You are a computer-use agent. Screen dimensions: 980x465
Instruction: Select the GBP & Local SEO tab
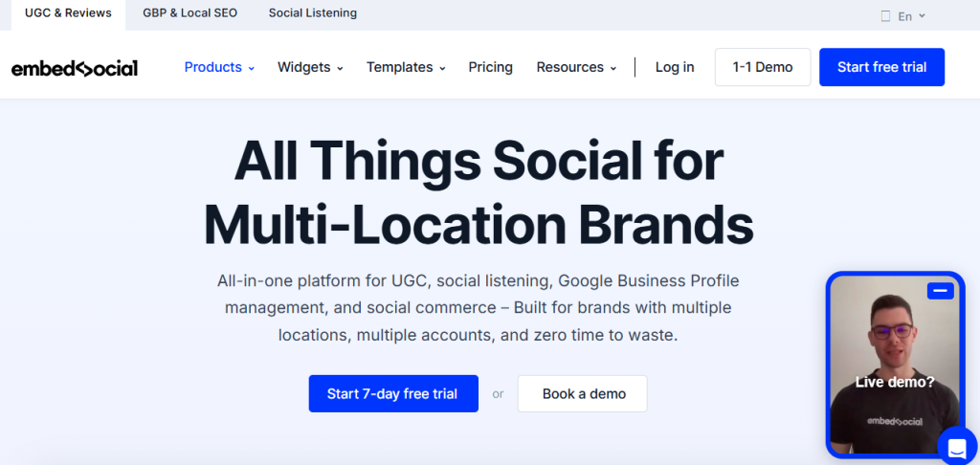click(x=189, y=13)
